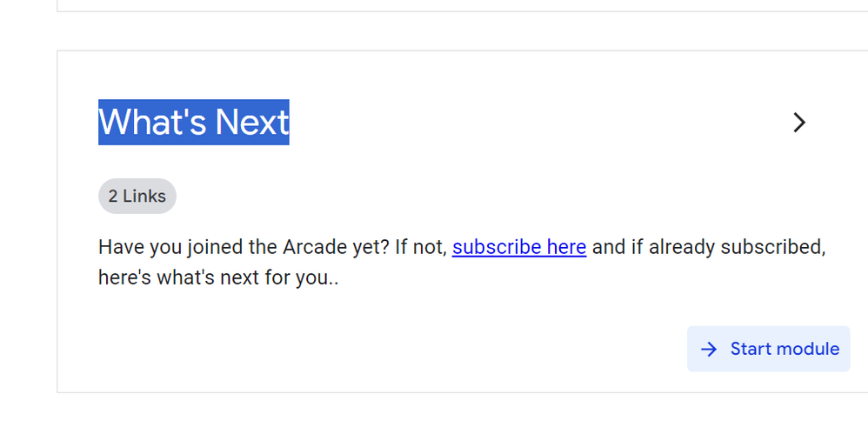Click the Start module label text
Image resolution: width=868 pixels, height=421 pixels.
[x=785, y=349]
